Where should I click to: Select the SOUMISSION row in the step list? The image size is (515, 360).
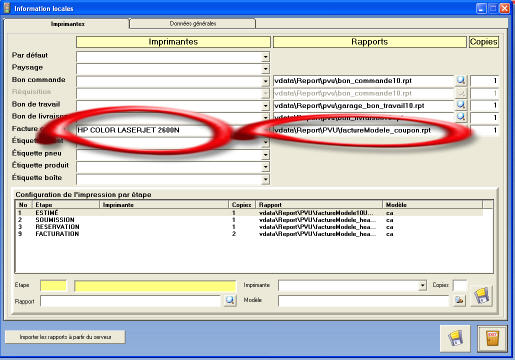249,220
